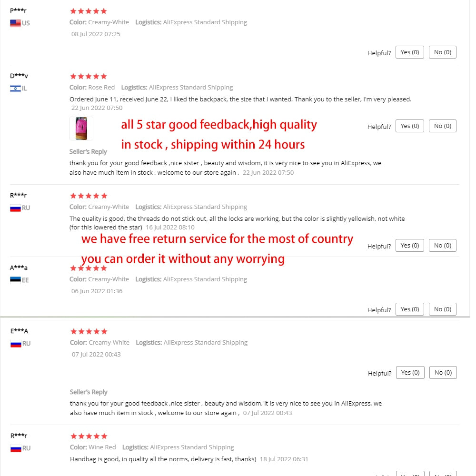This screenshot has height=476, width=476.
Task: Click the red text about free return service
Action: pyautogui.click(x=217, y=238)
